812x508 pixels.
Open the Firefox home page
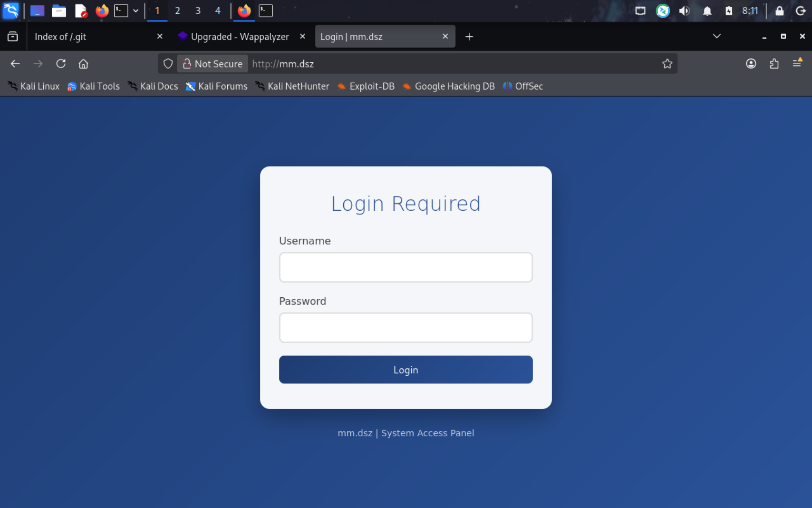(83, 64)
